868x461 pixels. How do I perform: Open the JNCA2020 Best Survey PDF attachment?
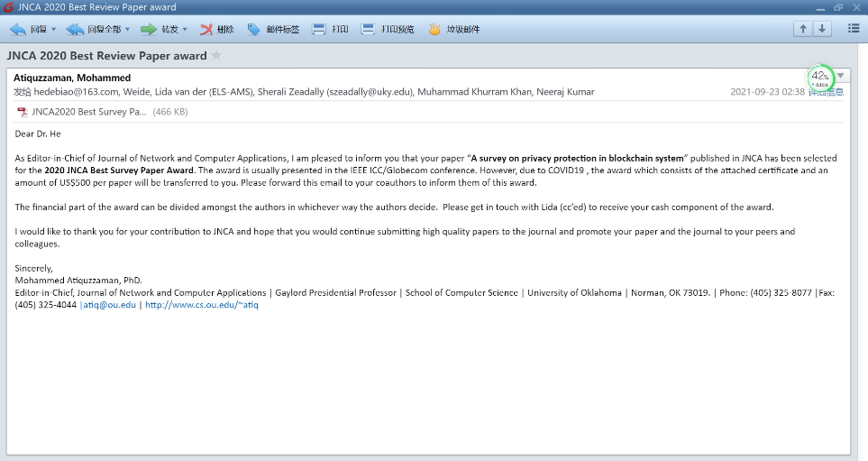(88, 112)
